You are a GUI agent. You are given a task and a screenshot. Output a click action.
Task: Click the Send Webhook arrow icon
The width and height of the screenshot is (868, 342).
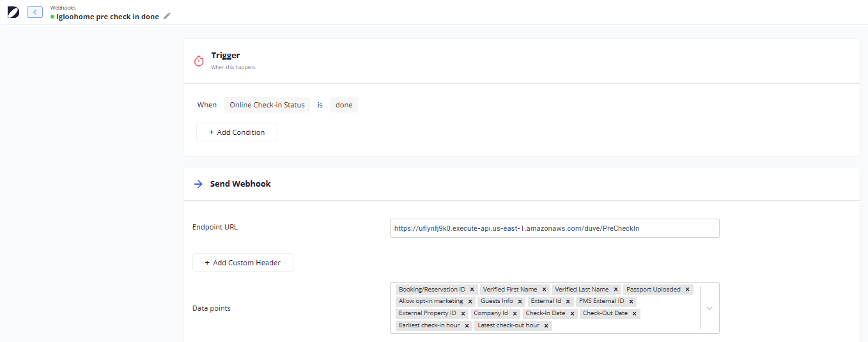click(x=198, y=184)
